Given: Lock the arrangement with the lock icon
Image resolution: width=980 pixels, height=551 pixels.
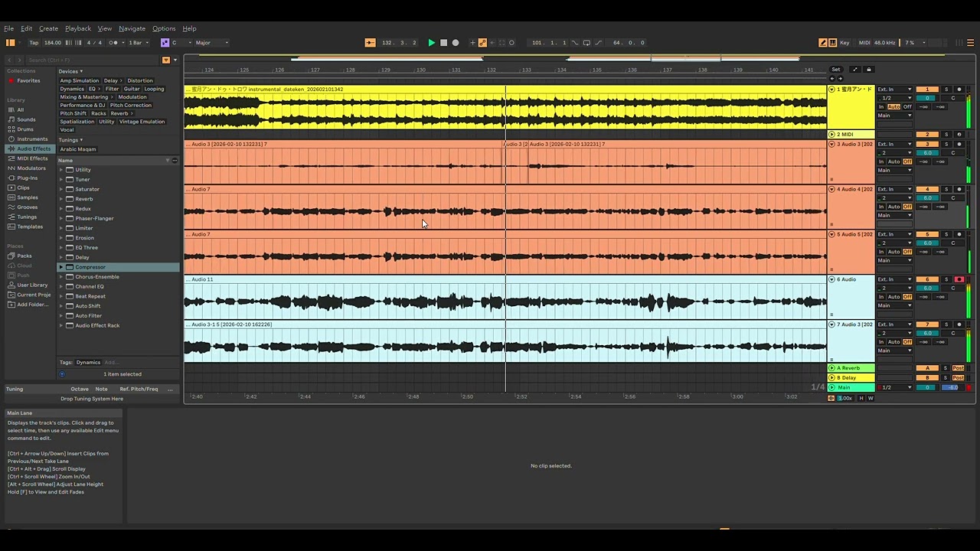Looking at the screenshot, I should point(868,70).
